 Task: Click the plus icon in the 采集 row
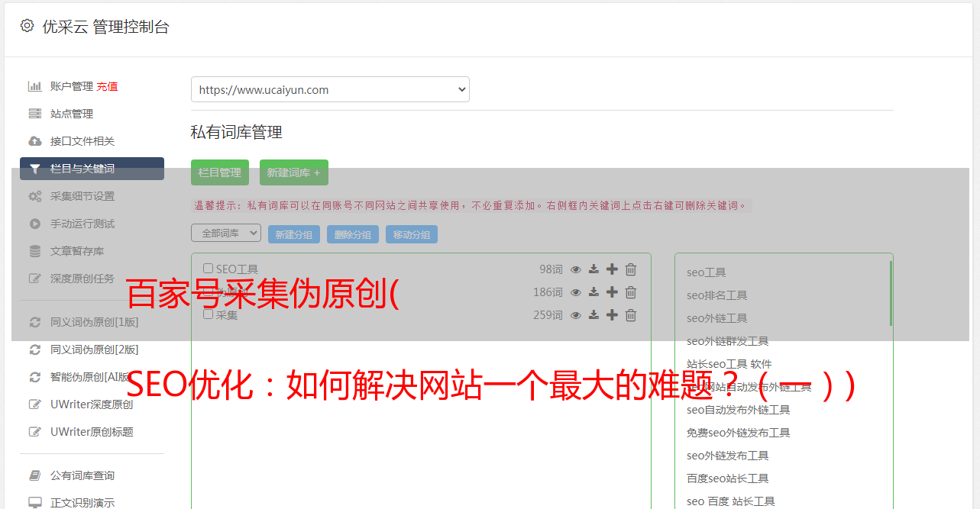(612, 315)
